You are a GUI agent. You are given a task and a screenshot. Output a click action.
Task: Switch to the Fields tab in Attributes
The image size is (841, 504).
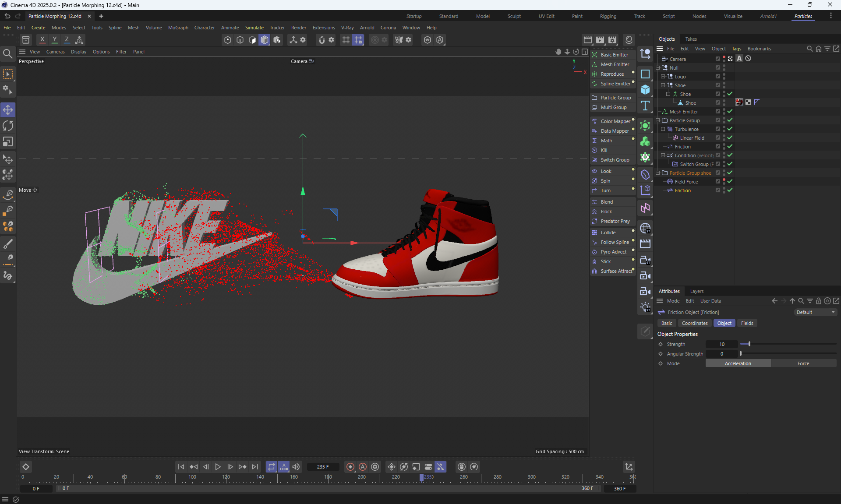[x=747, y=323]
